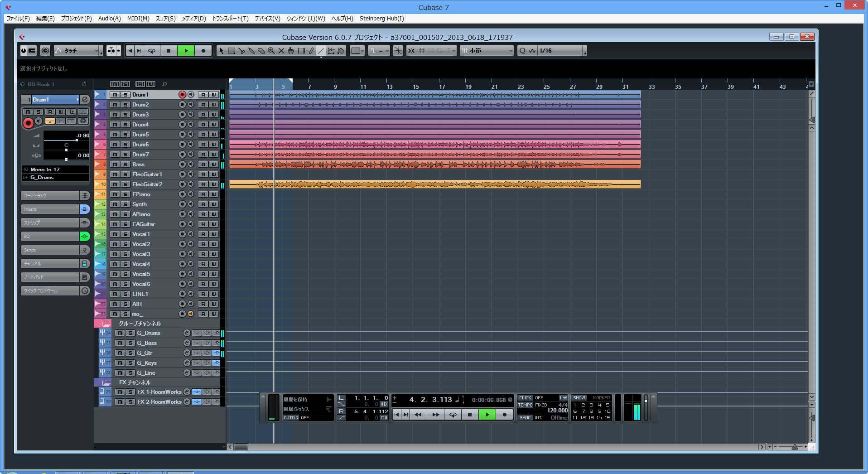Click the CLICK metronome button in transport
This screenshot has width=868, height=474.
[525, 398]
